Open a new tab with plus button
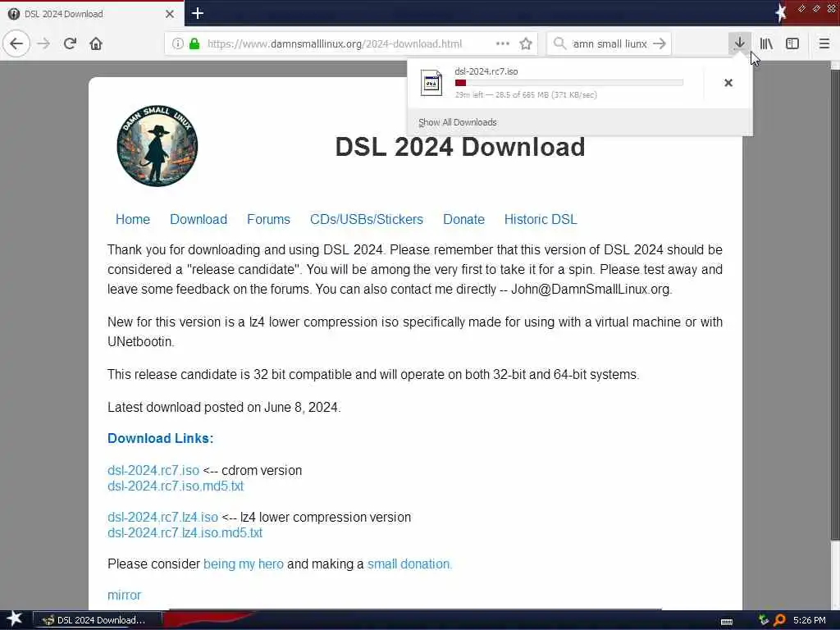 (x=198, y=13)
